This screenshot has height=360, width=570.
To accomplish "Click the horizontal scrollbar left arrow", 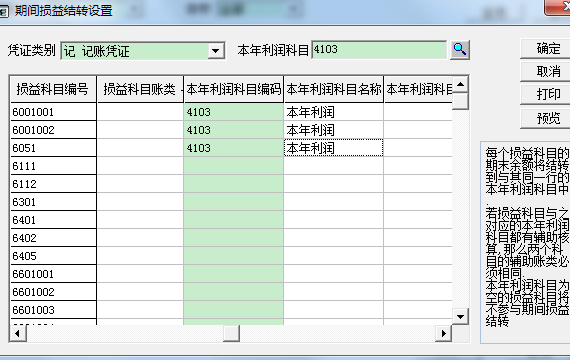I will click(18, 333).
